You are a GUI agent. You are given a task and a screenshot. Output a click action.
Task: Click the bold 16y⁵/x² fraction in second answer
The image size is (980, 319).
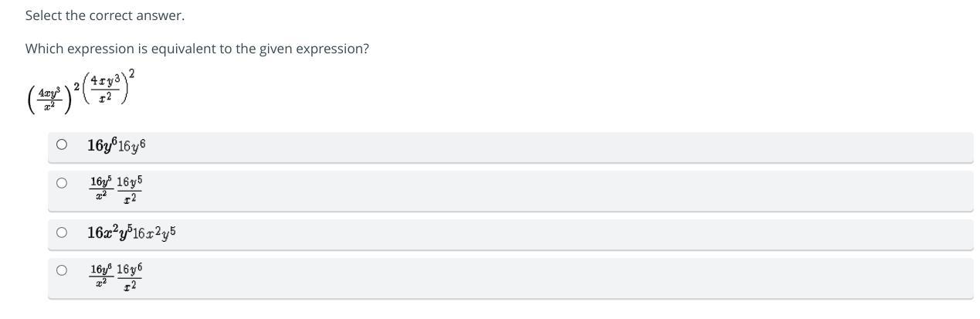[101, 186]
